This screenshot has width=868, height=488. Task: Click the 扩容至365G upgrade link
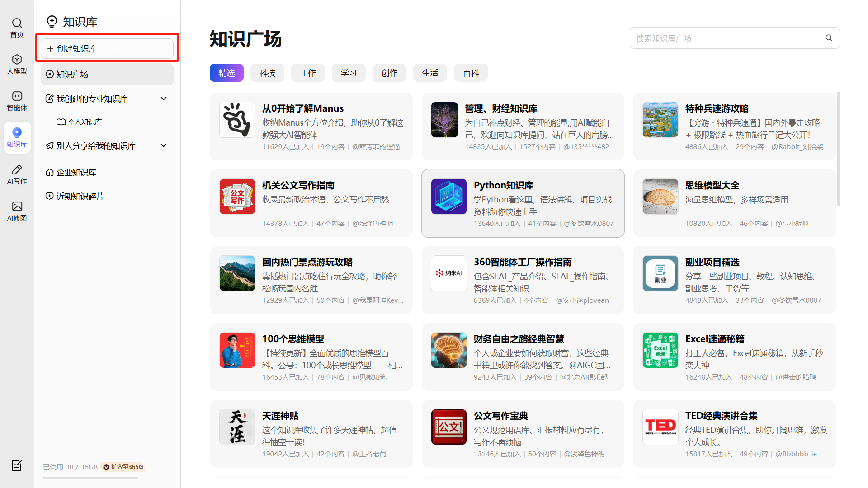click(x=123, y=467)
